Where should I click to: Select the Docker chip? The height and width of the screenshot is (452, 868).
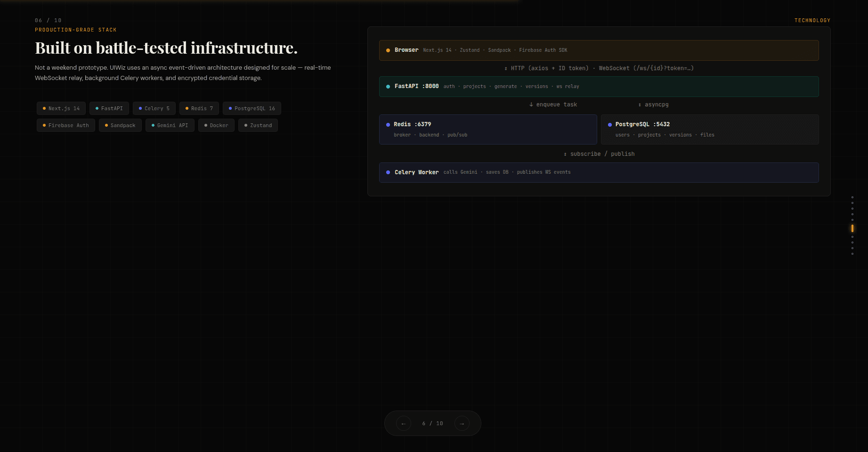[x=216, y=125]
